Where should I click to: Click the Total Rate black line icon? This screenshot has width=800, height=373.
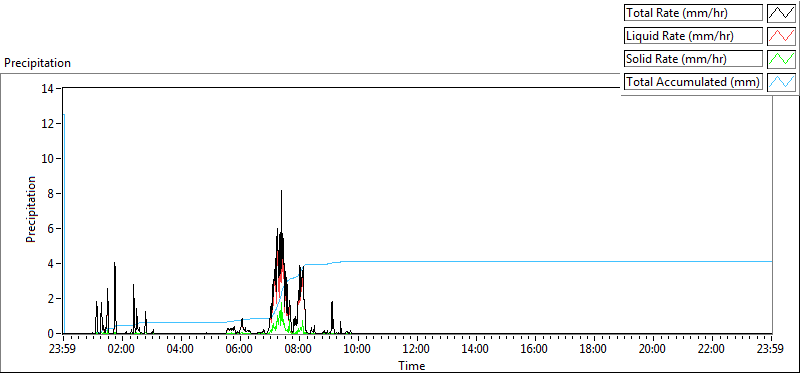click(x=781, y=13)
